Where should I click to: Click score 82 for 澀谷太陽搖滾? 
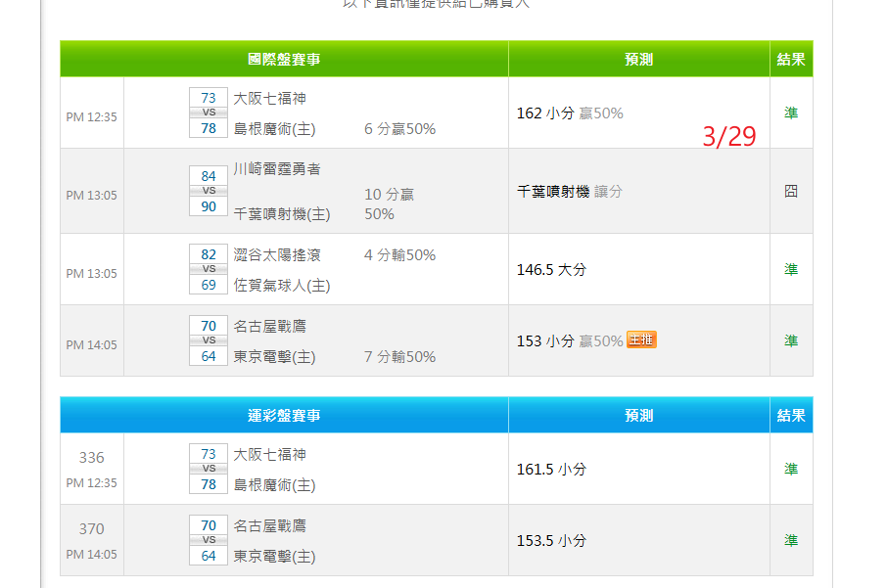pyautogui.click(x=209, y=254)
